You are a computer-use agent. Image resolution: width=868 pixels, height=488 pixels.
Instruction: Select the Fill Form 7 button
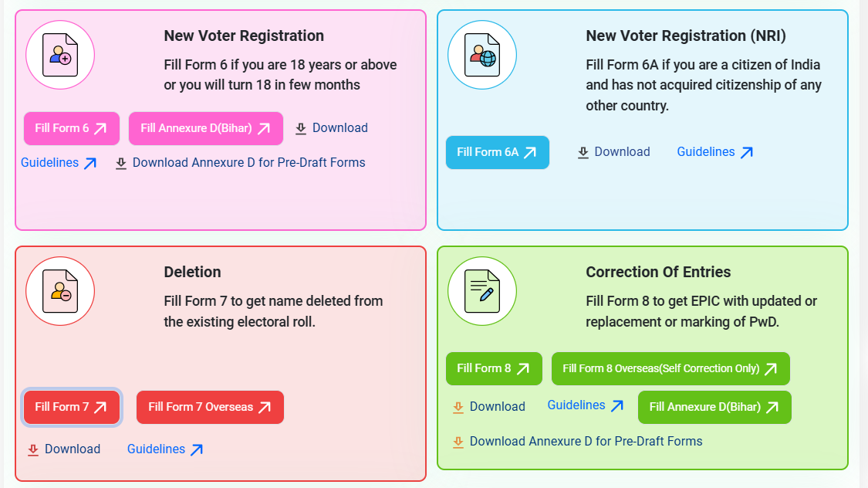tap(71, 407)
